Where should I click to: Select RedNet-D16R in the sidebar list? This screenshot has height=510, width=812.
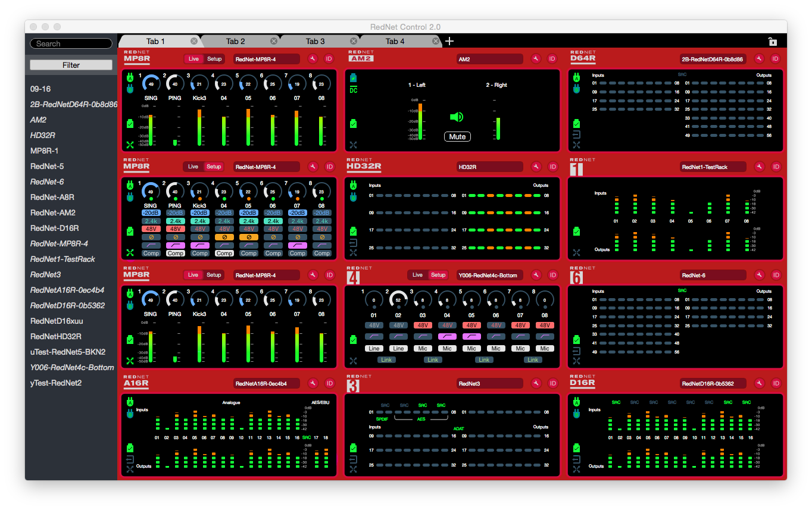54,228
